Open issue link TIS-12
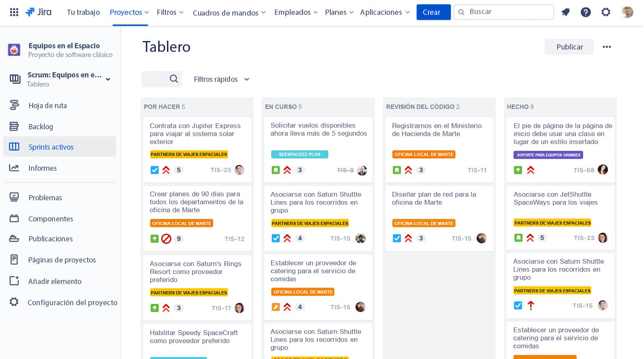Screen dimensions: 644x359 tap(234, 239)
